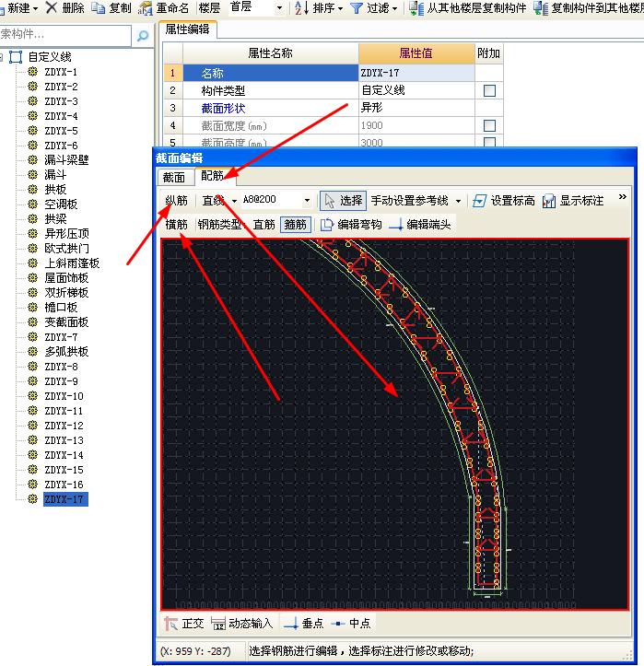Click the rename (重命名) icon
The image size is (644, 666).
tap(146, 8)
